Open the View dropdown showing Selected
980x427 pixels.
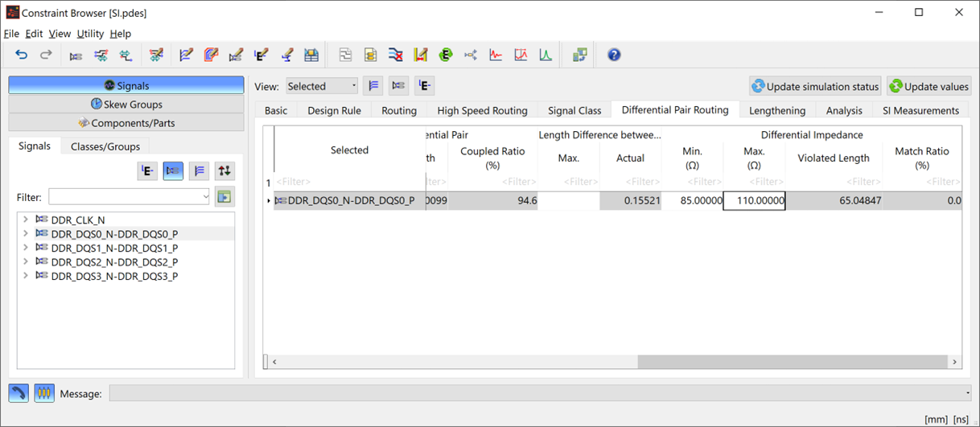(322, 86)
